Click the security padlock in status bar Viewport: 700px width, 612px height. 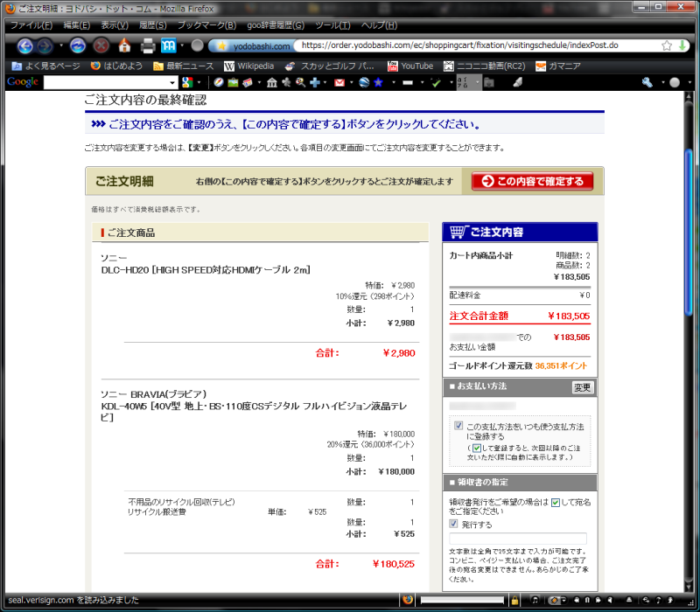coord(514,601)
